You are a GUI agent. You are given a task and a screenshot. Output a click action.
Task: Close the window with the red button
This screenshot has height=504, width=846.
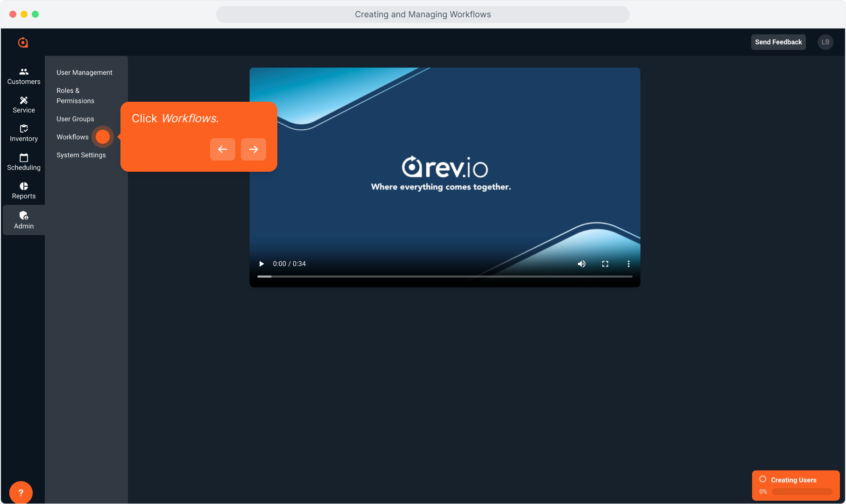(x=13, y=14)
